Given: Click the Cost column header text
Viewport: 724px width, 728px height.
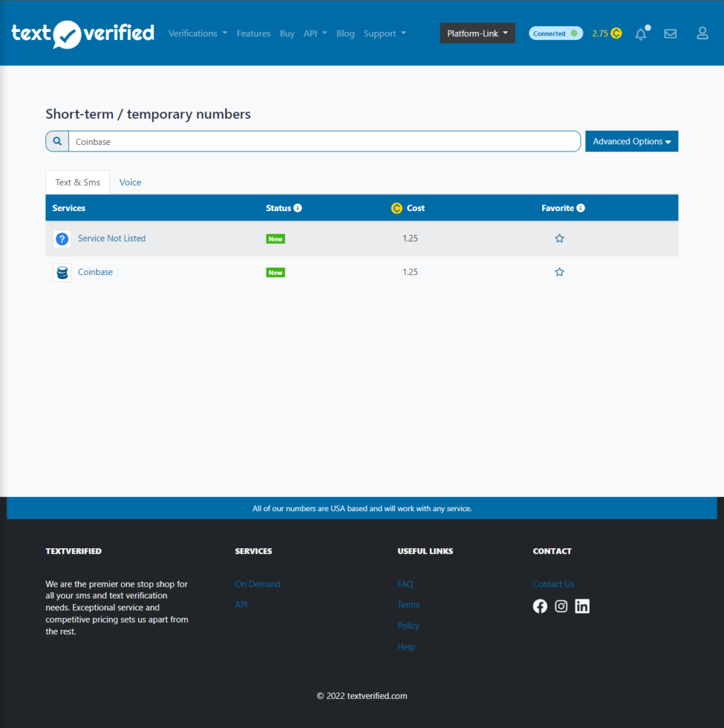Looking at the screenshot, I should pos(416,208).
